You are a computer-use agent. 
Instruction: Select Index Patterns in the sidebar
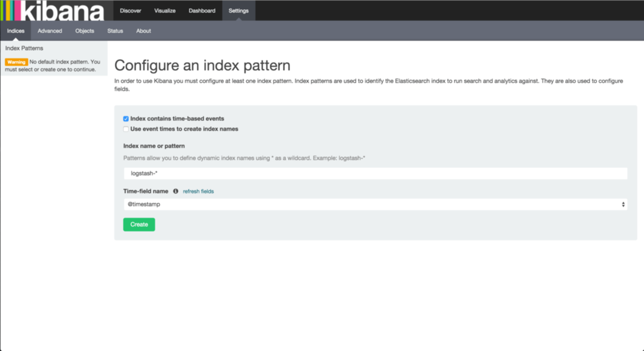pos(24,48)
